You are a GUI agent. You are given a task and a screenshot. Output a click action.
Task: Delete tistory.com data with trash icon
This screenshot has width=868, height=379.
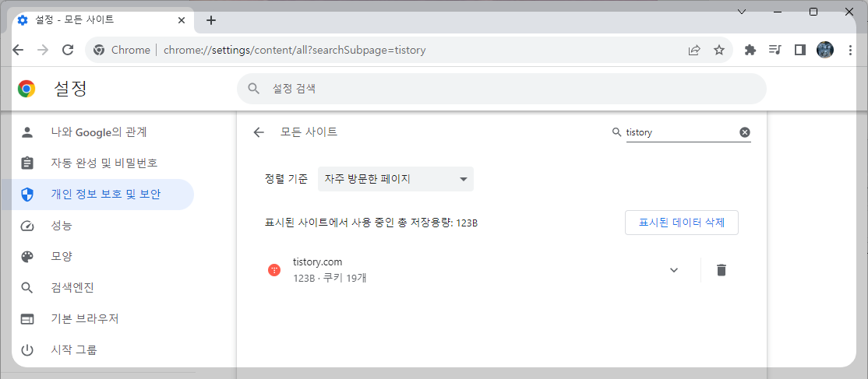[x=721, y=270]
